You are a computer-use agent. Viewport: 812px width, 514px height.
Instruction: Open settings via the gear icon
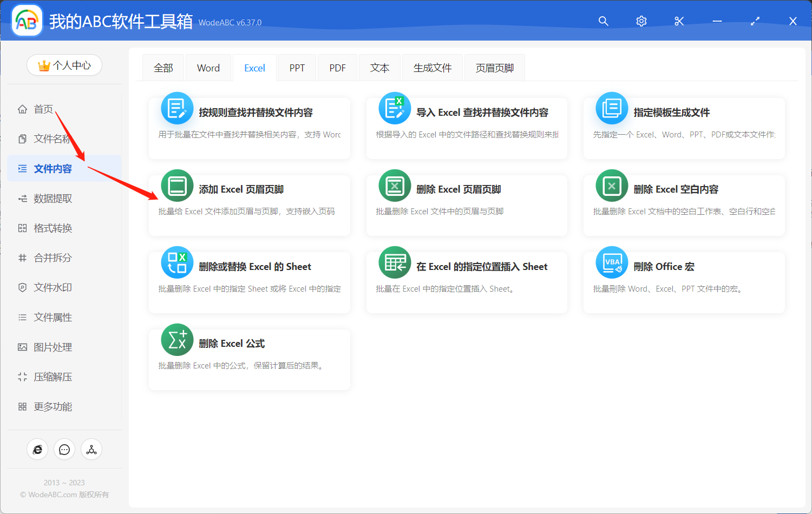641,21
